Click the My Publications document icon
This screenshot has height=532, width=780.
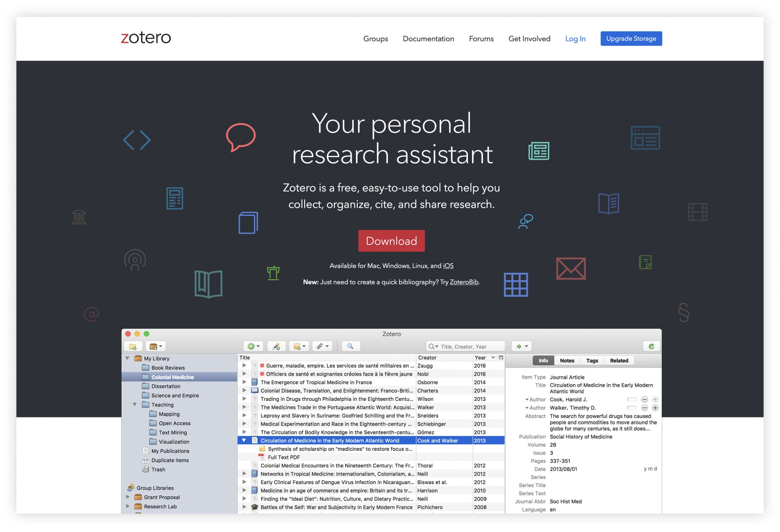coord(145,451)
